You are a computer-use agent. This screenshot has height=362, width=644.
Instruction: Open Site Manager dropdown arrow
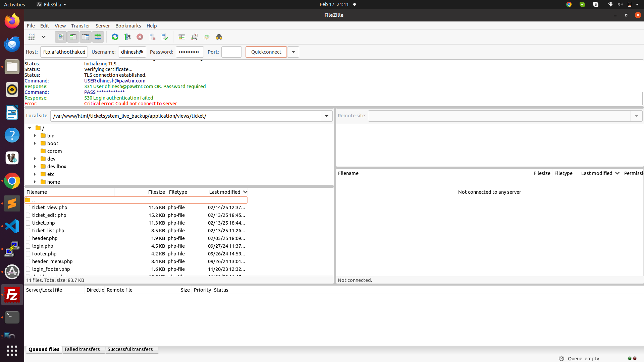[x=44, y=37]
